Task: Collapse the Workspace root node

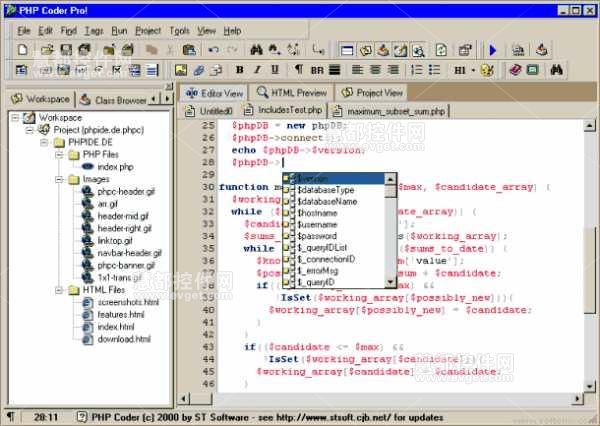Action: tap(15, 117)
